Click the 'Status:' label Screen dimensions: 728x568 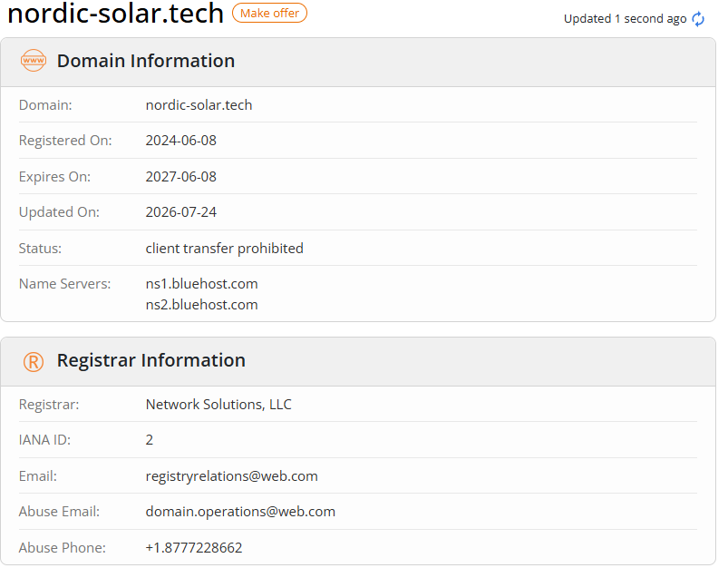40,249
